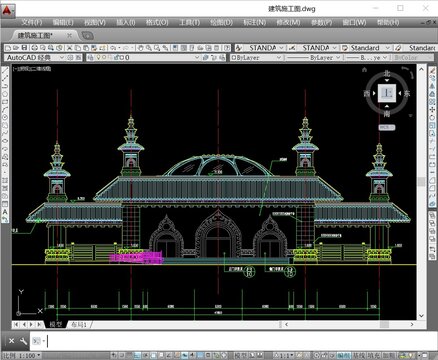Select the Text tool (A) icon
Viewport: 438px width, 360px height.
click(x=5, y=212)
